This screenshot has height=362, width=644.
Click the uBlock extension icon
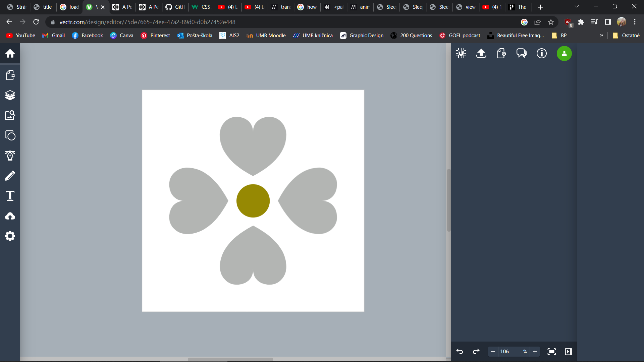point(568,22)
